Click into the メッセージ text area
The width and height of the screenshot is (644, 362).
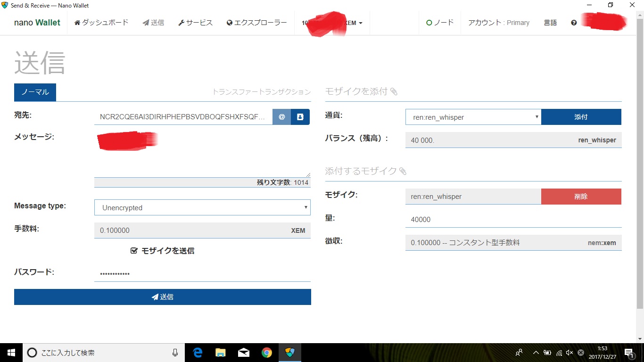(x=202, y=154)
